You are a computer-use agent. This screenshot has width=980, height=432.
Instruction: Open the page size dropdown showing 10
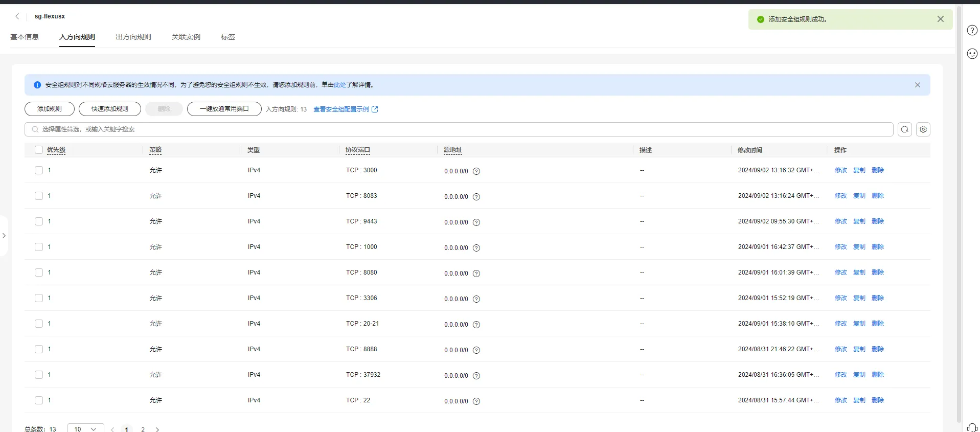coord(85,429)
